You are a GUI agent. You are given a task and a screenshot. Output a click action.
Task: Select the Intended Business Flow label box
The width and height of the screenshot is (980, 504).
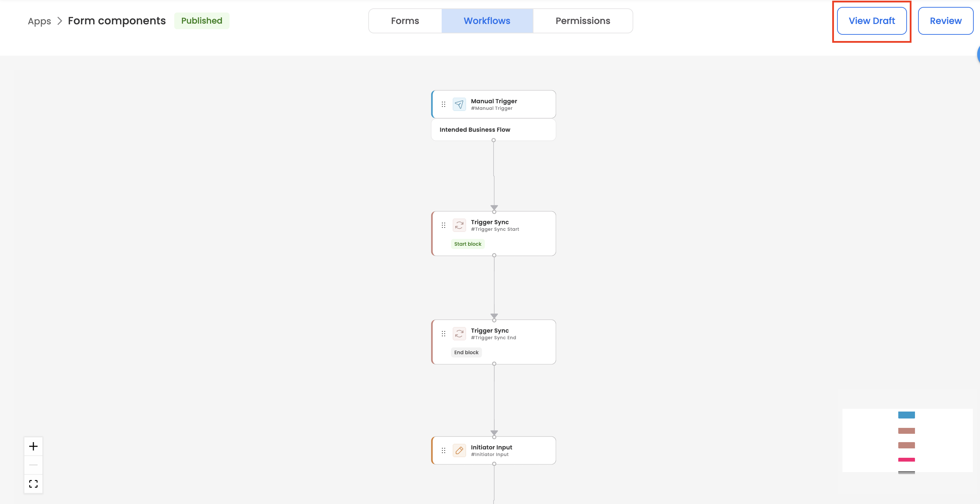[493, 130]
